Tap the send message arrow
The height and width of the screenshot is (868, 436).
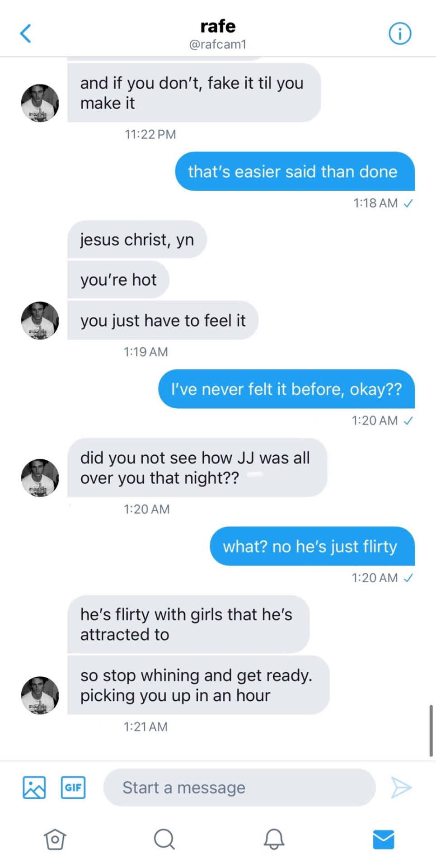click(x=401, y=788)
